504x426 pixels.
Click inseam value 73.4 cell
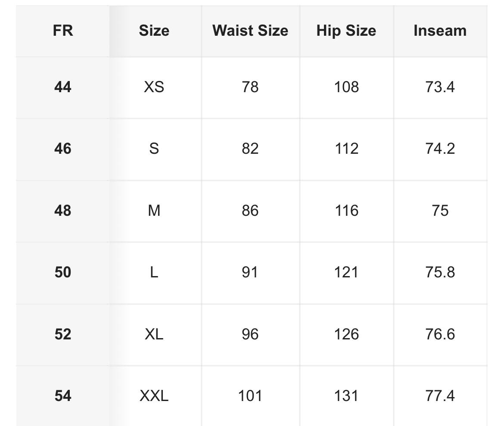pos(440,87)
